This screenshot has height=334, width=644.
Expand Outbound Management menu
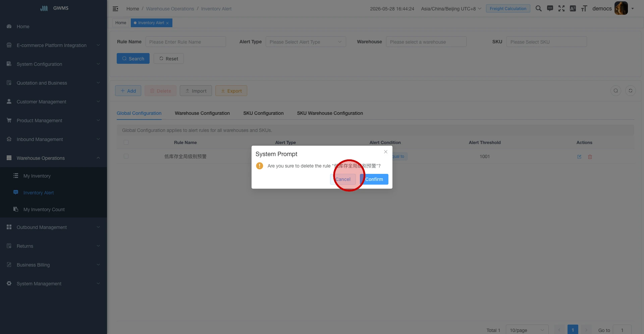(x=53, y=227)
